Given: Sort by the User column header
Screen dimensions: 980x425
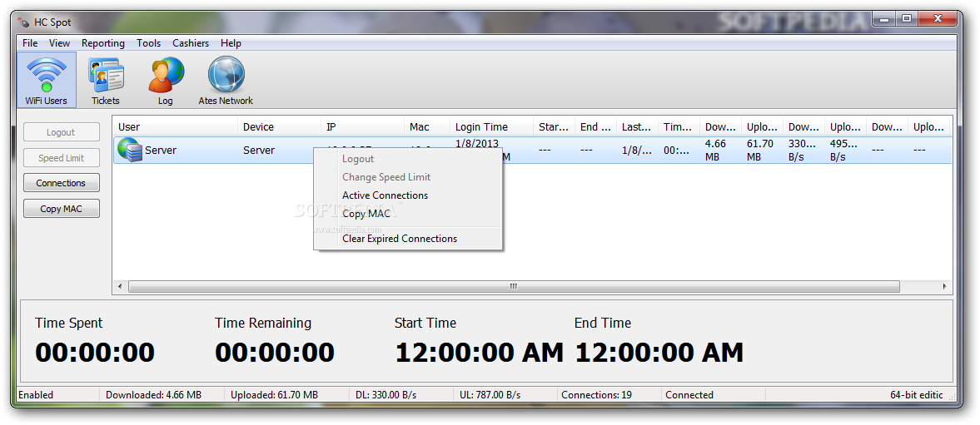Looking at the screenshot, I should click(175, 126).
